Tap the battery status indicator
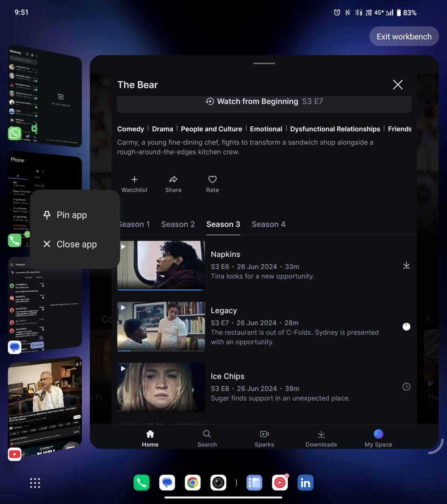The image size is (447, 504). pos(406,13)
